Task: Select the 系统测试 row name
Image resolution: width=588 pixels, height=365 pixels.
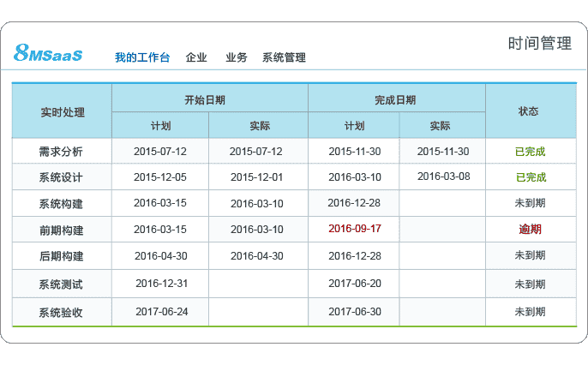Action: (x=61, y=284)
